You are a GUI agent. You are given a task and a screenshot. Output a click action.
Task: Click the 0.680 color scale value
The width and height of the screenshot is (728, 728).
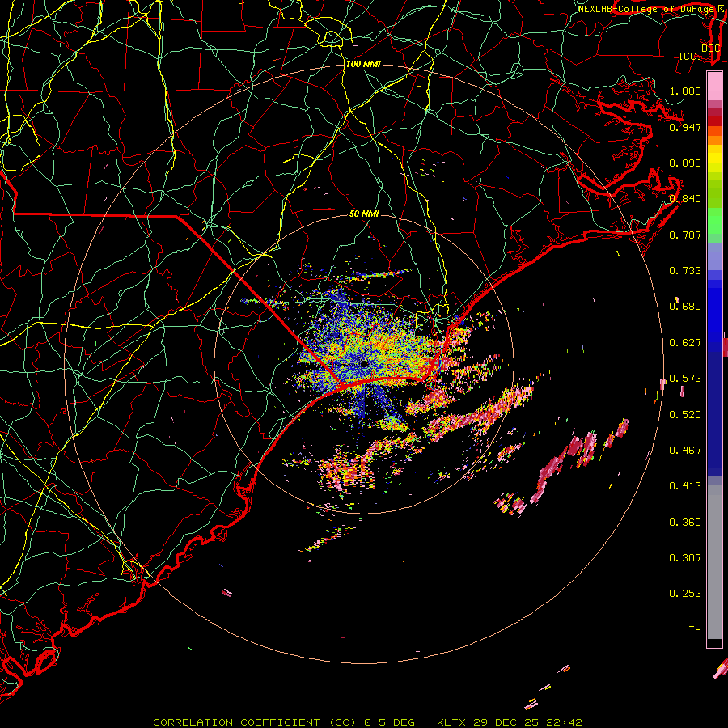(x=685, y=307)
